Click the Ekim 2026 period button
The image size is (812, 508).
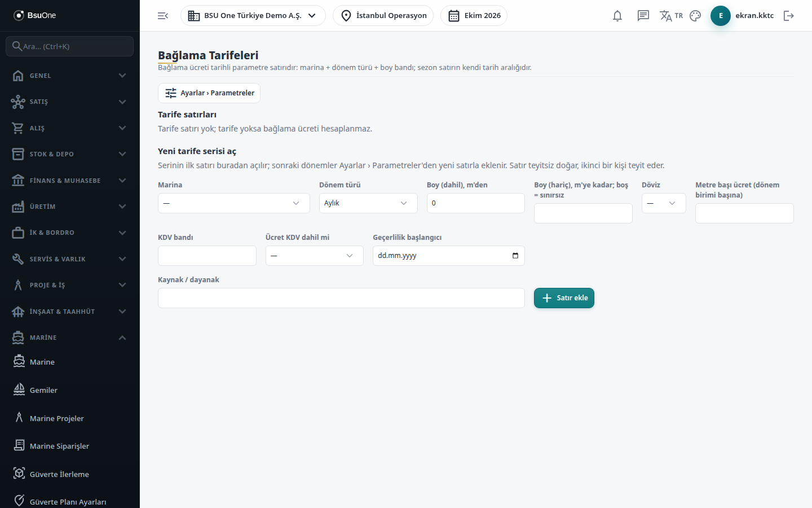(x=474, y=16)
